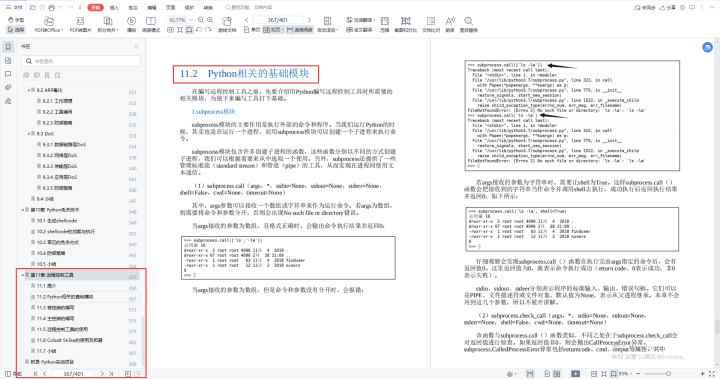Switch to the 插入 ribbon tab
Viewport: 720px width, 379px height.
click(x=114, y=8)
